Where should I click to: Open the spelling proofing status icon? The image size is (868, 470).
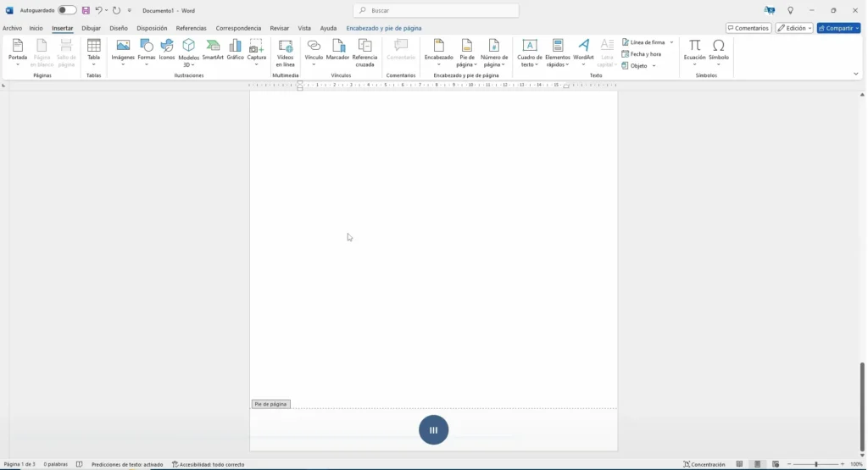(79, 464)
